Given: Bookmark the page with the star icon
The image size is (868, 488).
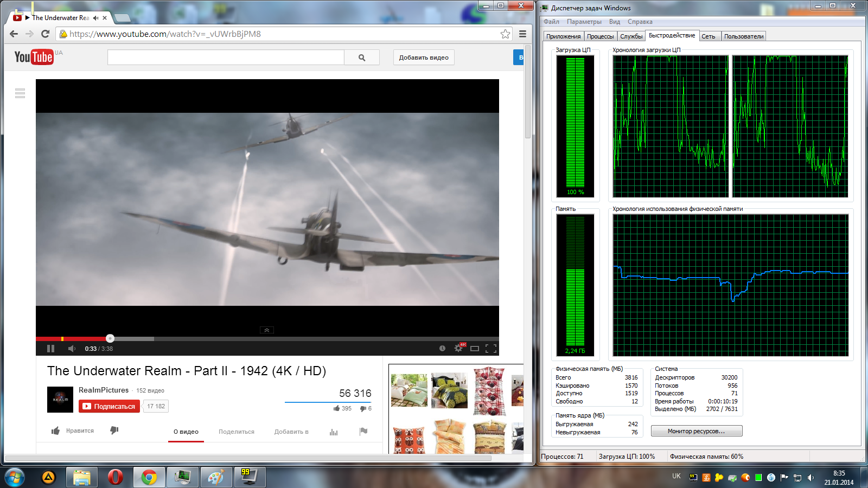Looking at the screenshot, I should pyautogui.click(x=505, y=34).
